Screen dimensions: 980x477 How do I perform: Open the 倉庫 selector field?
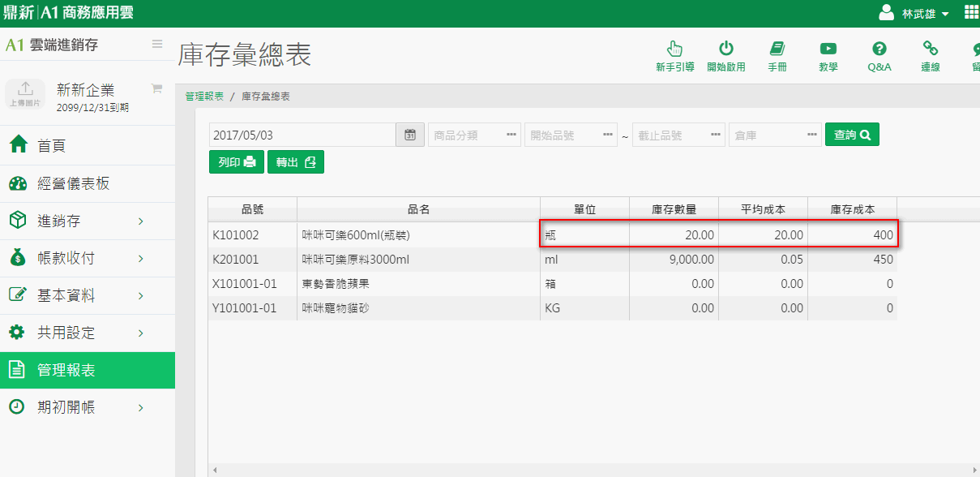(776, 135)
